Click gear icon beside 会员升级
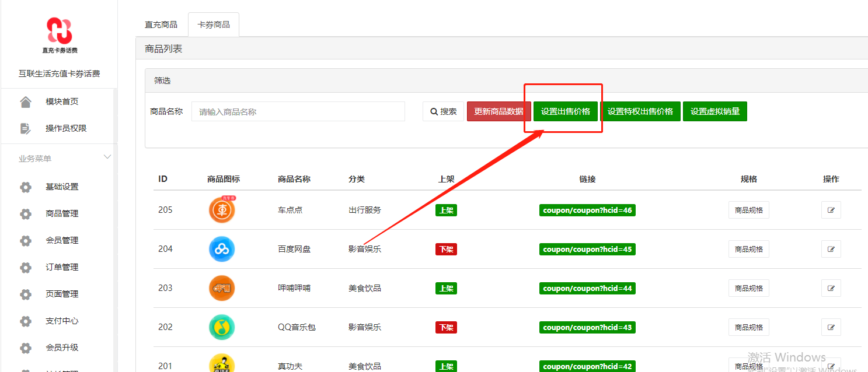 click(x=25, y=348)
